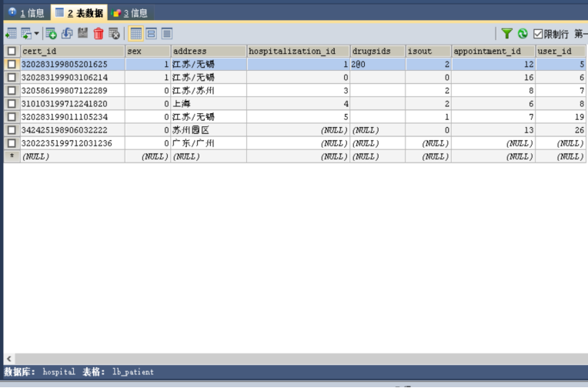Select the 2 表数据 tab
The height and width of the screenshot is (388, 588).
(x=79, y=13)
